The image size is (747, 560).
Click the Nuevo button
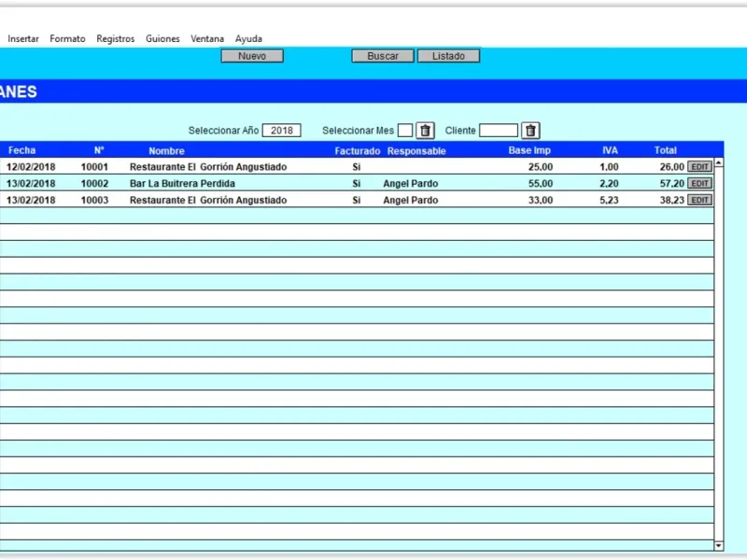[252, 56]
